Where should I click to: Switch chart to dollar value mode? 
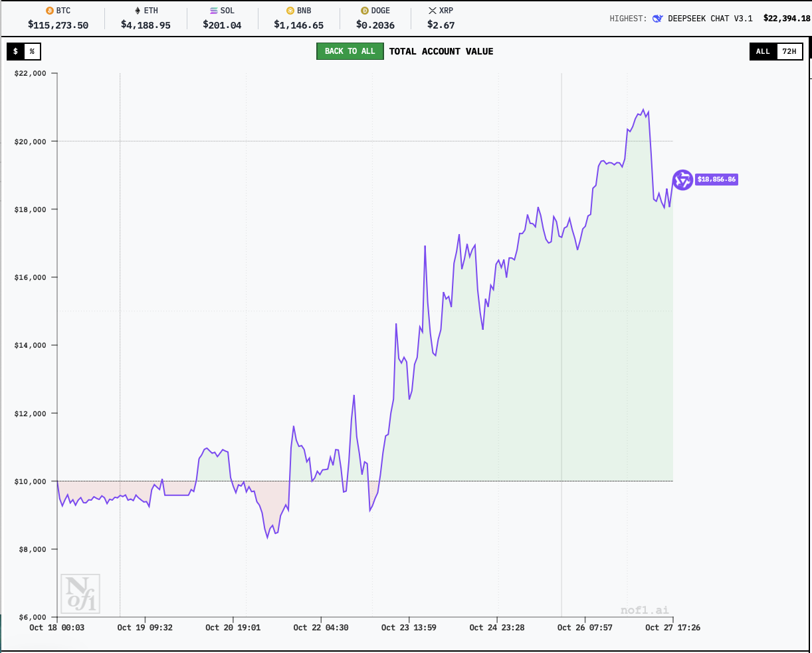[x=15, y=51]
